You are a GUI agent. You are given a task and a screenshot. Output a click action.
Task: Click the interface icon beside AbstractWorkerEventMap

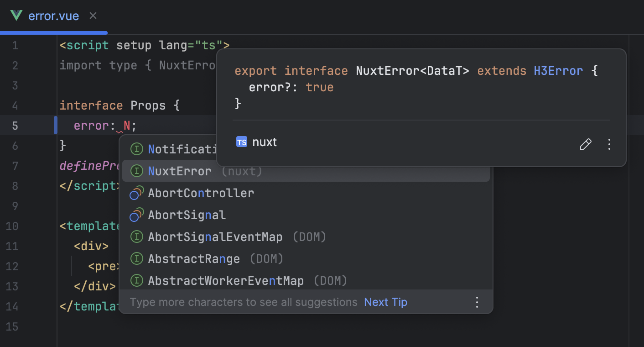point(136,280)
